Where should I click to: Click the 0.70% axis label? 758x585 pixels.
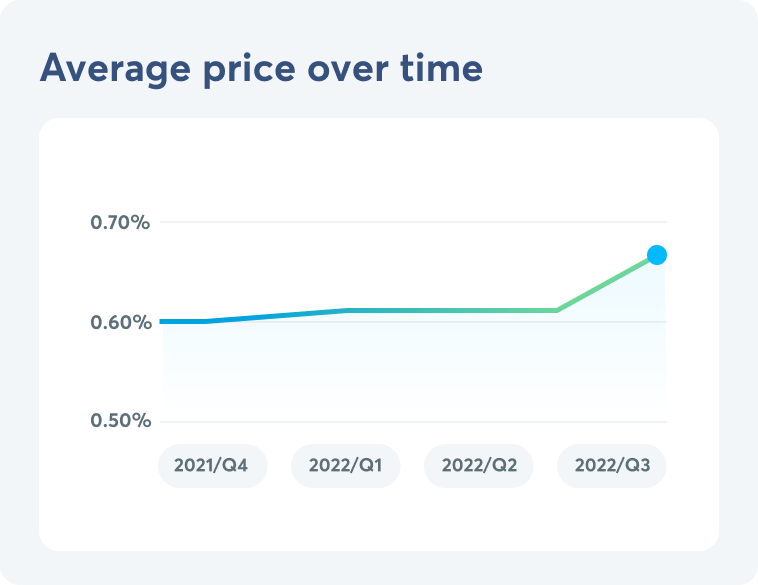pyautogui.click(x=120, y=222)
